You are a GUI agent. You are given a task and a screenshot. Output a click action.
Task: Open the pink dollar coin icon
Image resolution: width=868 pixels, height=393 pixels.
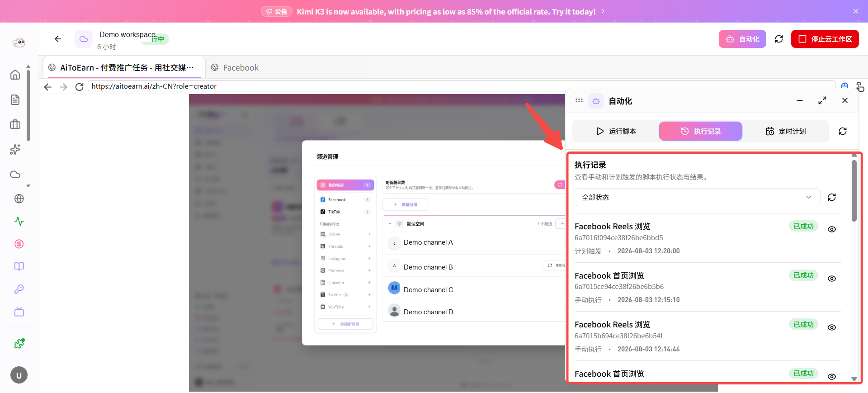pyautogui.click(x=19, y=244)
